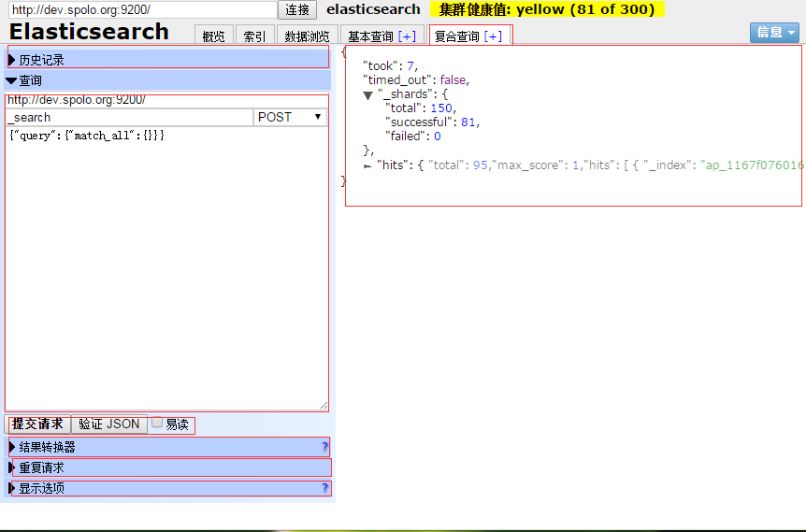Open help icon for 结果转换器

click(324, 447)
